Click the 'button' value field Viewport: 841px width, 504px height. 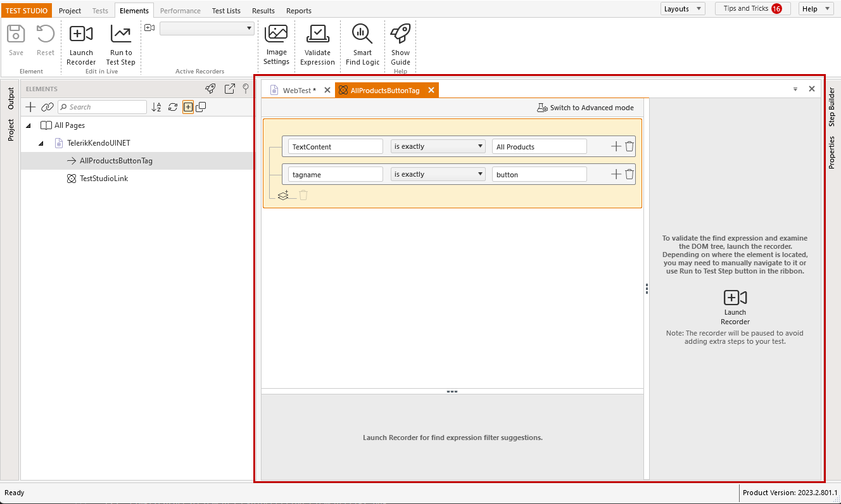(x=540, y=174)
